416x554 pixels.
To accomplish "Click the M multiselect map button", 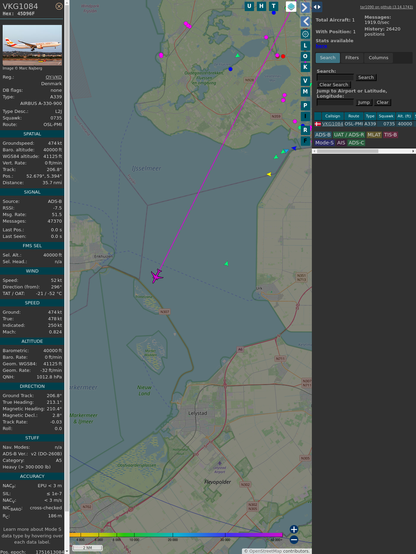I will (x=305, y=92).
